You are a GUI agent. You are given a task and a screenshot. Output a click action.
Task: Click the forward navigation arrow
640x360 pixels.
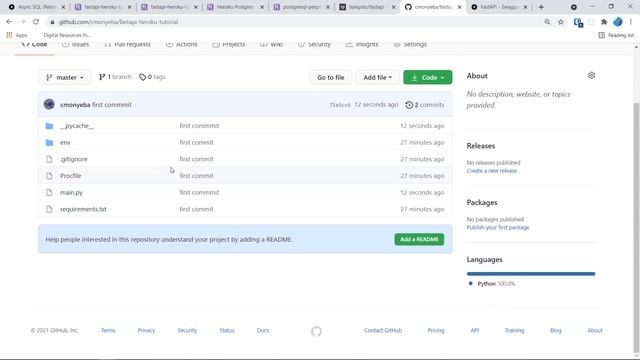[22, 22]
